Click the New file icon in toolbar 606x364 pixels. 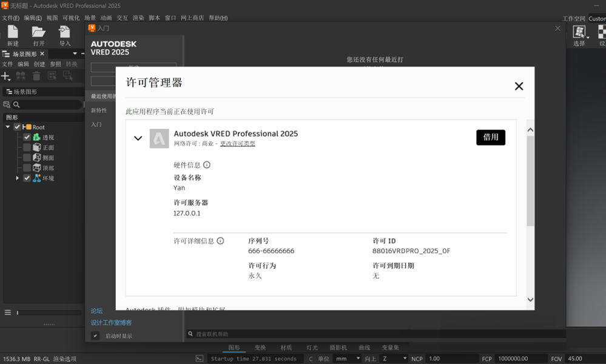[13, 32]
